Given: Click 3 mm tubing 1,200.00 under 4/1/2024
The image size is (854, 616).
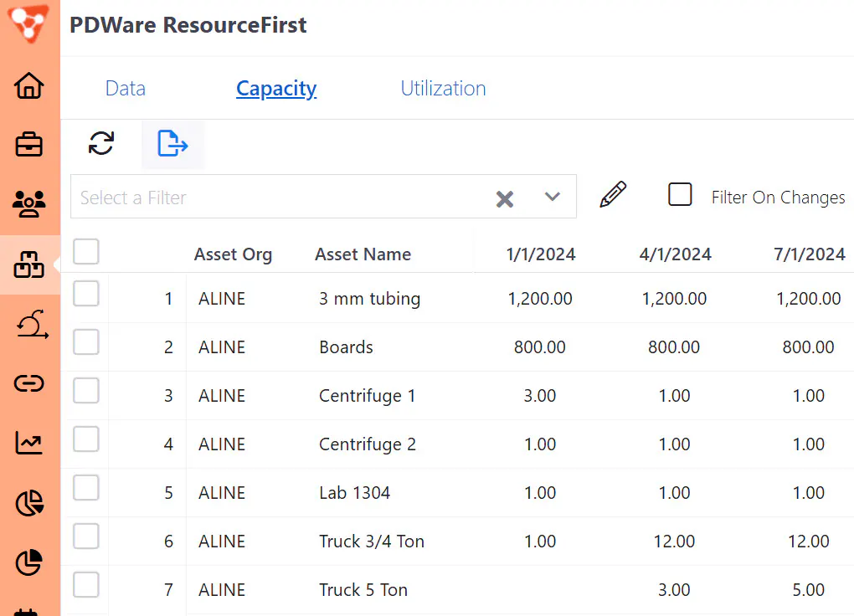Looking at the screenshot, I should 674,299.
